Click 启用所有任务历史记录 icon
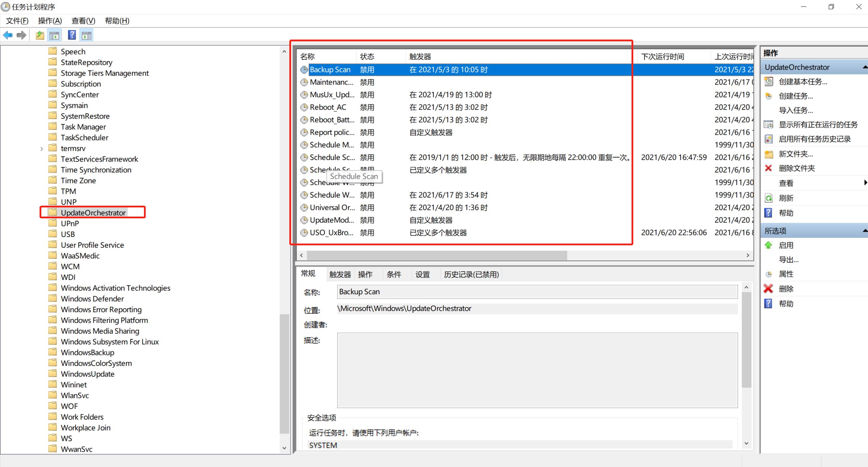Viewport: 868px width, 467px height. pyautogui.click(x=769, y=139)
